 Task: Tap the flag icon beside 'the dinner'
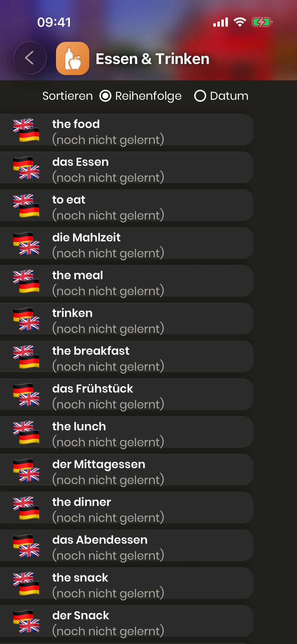[26, 508]
